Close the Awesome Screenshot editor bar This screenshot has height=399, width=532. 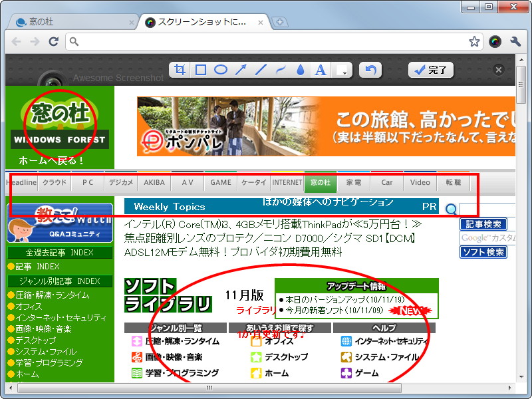tap(498, 70)
